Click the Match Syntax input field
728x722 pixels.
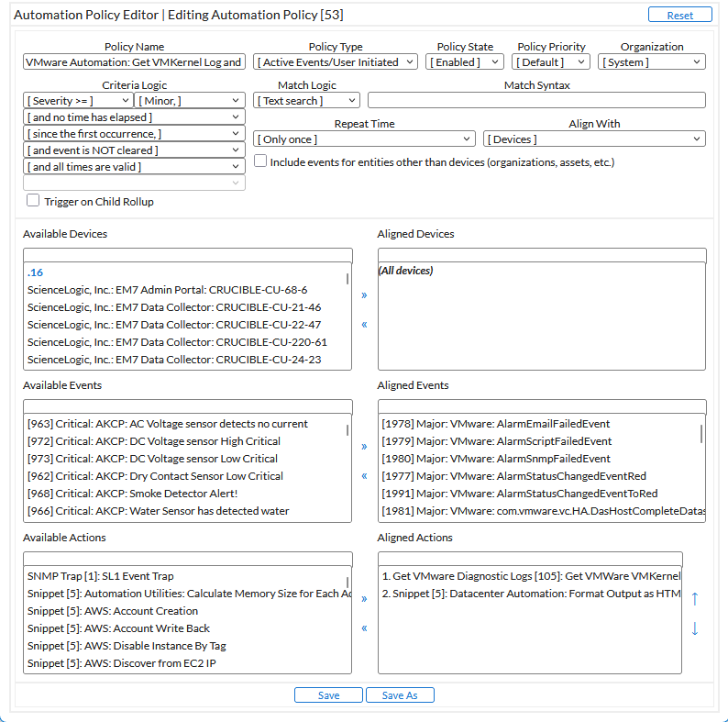coord(536,100)
